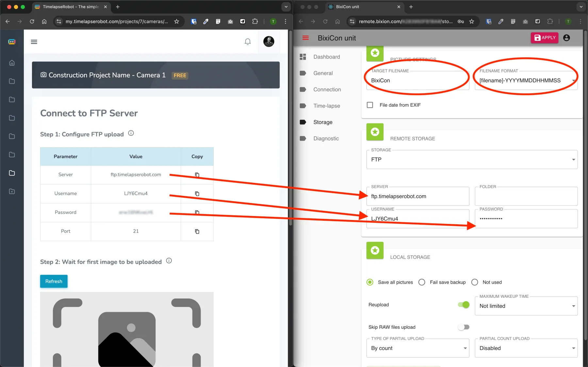This screenshot has width=588, height=367.
Task: Bookmark the TimelapseRobot page with the star
Action: 177,22
